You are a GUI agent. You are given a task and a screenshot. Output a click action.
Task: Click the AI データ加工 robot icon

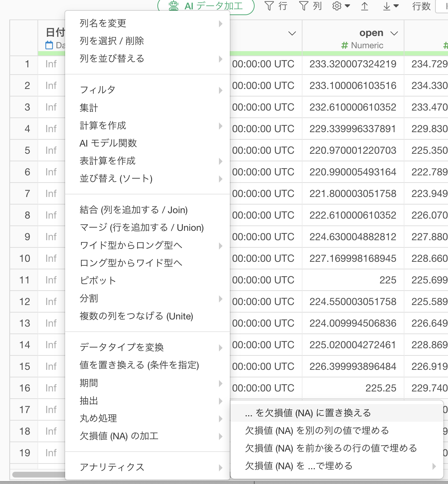point(174,6)
